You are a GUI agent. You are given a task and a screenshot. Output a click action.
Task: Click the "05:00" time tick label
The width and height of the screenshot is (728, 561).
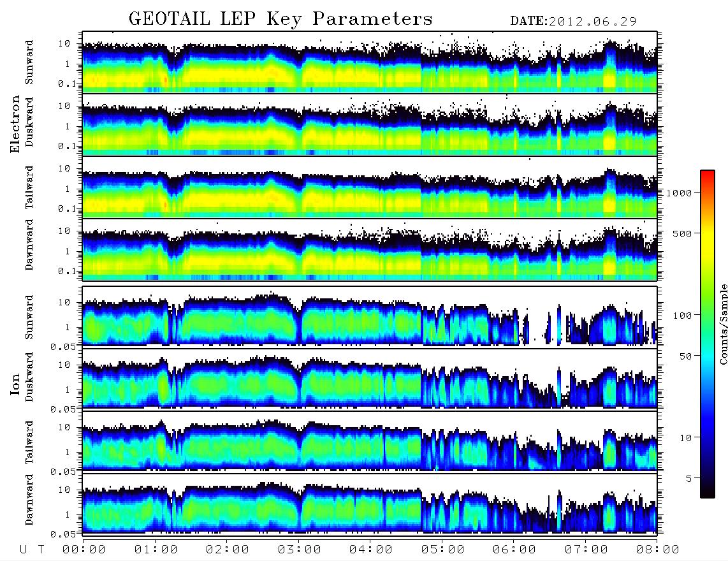click(442, 550)
